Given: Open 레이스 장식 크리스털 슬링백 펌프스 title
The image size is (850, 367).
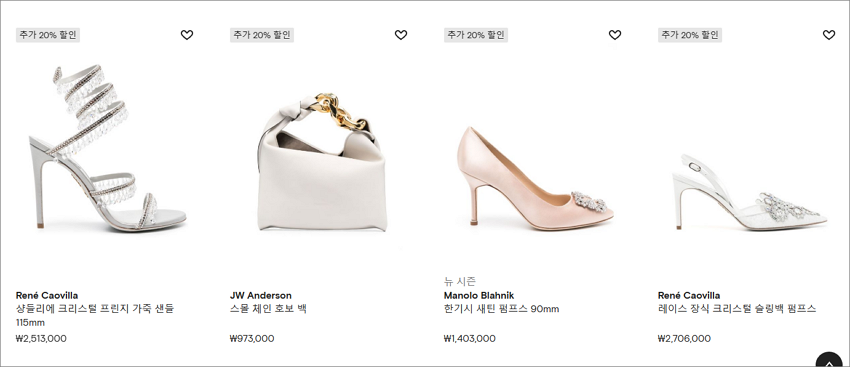Looking at the screenshot, I should [737, 309].
